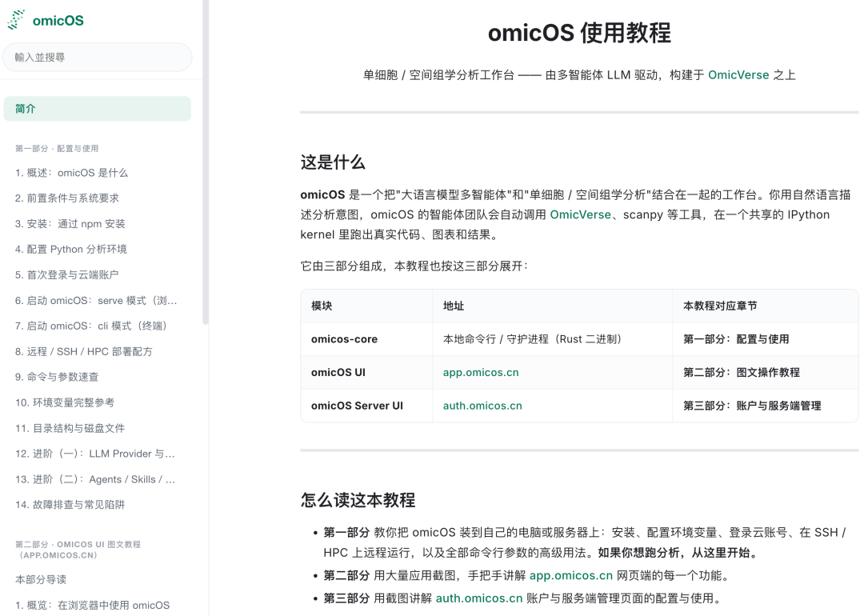
Task: Open chapter 10. 环境变量完整参考
Action: coord(65,402)
